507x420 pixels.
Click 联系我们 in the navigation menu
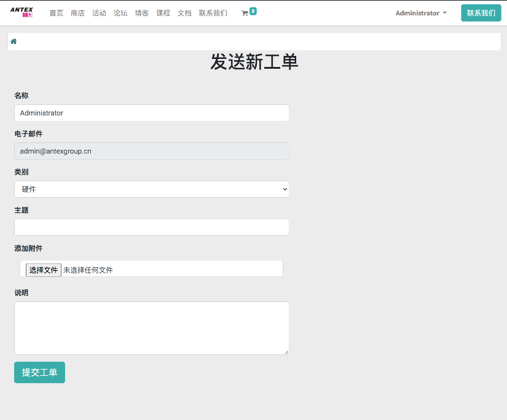[x=213, y=13]
